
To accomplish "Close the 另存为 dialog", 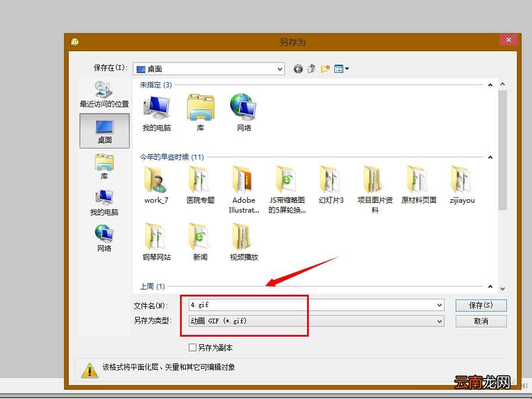I will (x=508, y=40).
